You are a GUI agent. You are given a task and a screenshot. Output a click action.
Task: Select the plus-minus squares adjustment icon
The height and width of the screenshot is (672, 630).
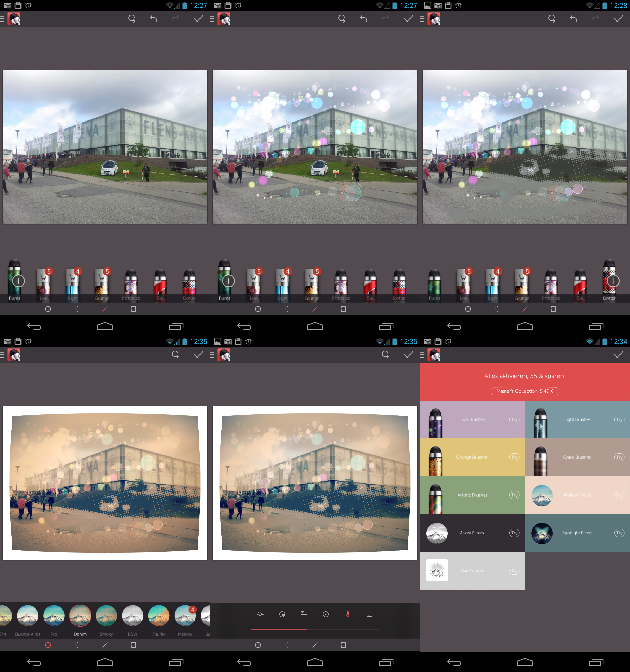(304, 615)
